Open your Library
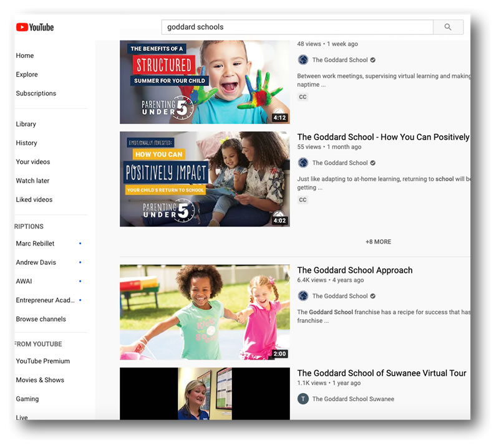This screenshot has height=448, width=499. tap(26, 124)
